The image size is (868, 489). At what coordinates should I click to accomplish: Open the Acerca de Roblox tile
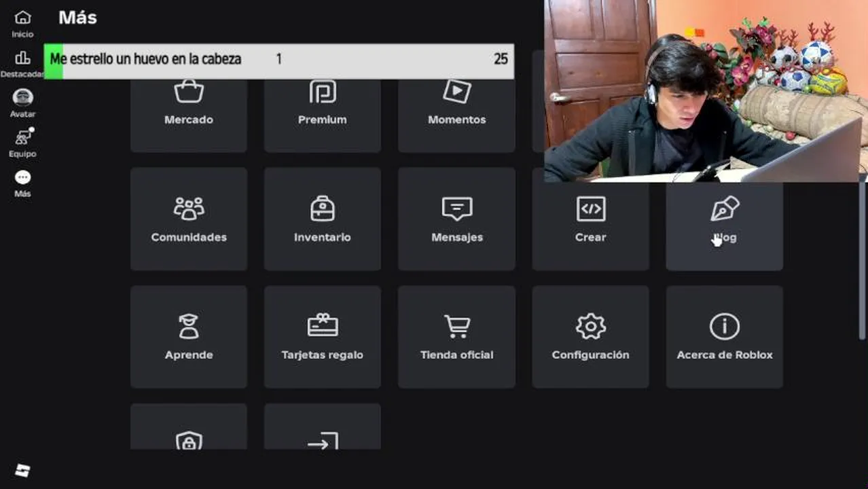coord(724,337)
